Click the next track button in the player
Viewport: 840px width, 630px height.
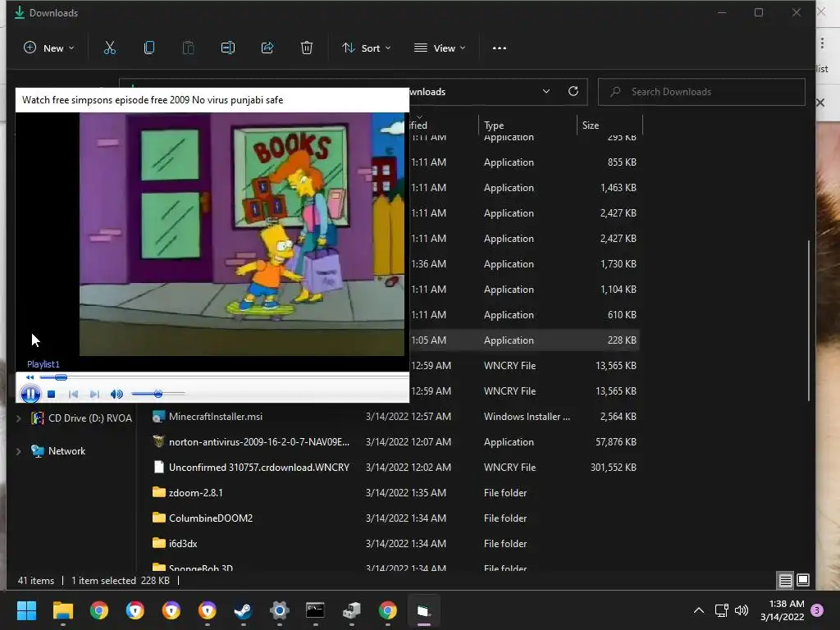[x=94, y=395]
